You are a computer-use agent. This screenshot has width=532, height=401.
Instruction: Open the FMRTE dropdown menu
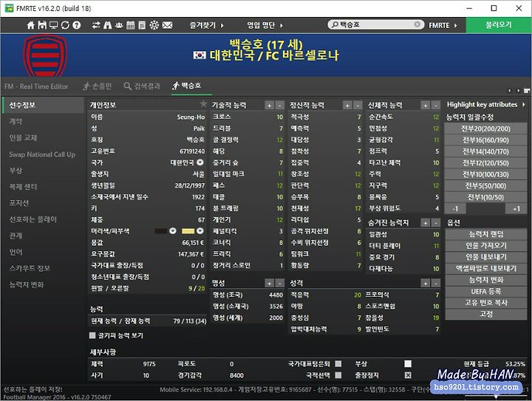443,25
